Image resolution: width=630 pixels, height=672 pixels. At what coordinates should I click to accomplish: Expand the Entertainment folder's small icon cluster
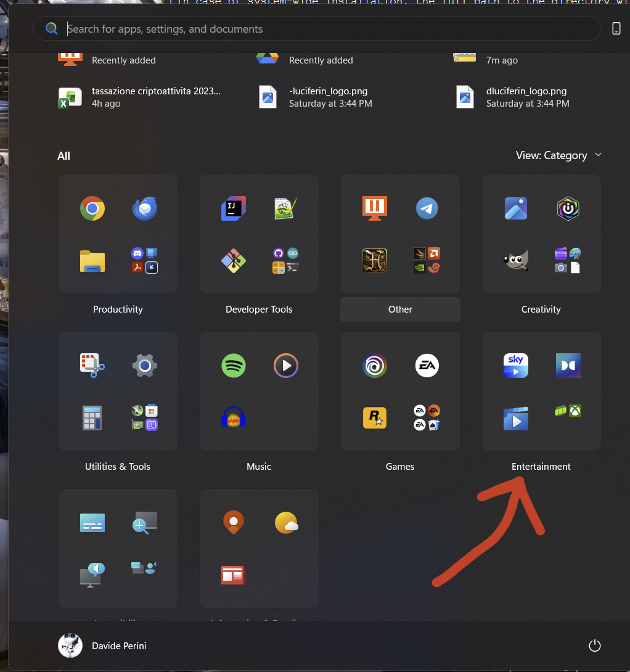click(568, 411)
